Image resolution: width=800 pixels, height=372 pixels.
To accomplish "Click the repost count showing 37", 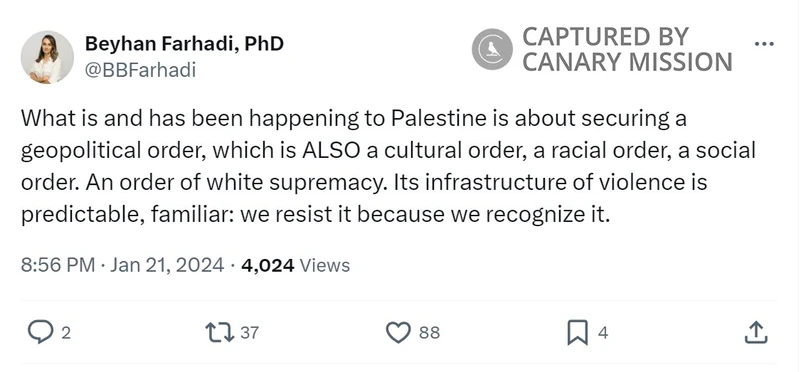I will [x=249, y=333].
